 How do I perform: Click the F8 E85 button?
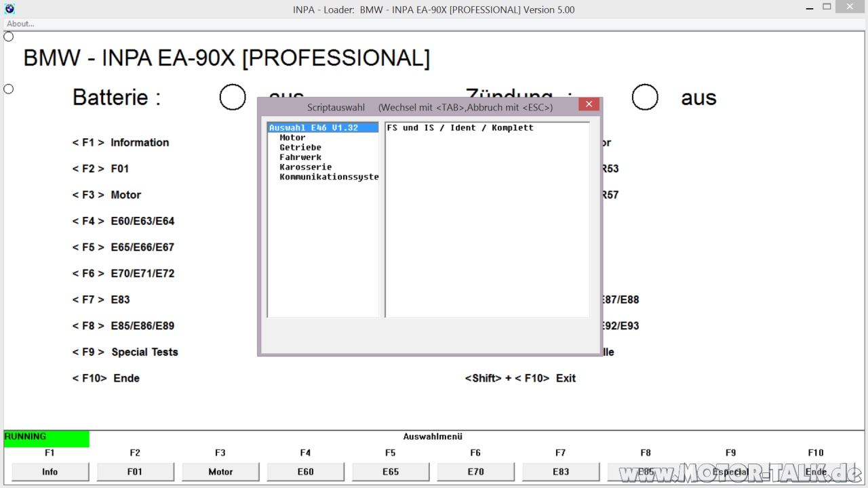[646, 472]
